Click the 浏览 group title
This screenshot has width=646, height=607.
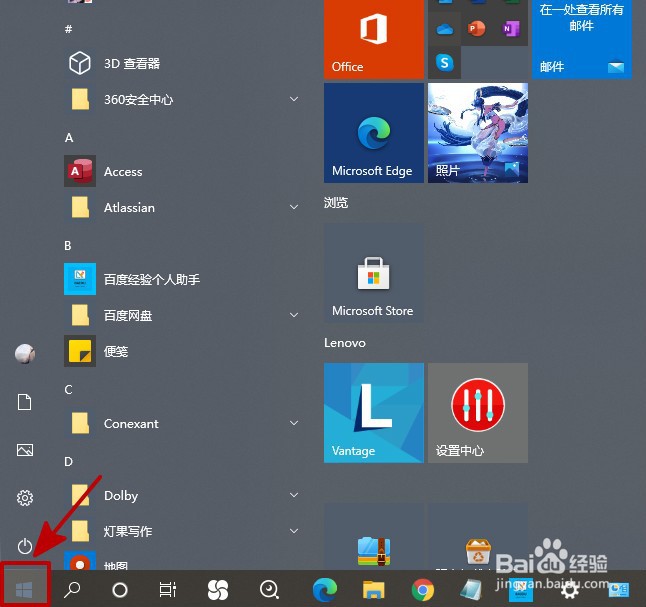coord(336,203)
